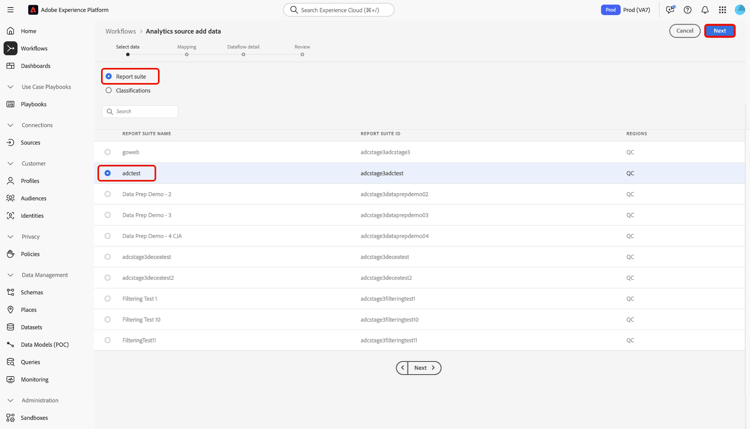Open the feedback chat icon
This screenshot has height=429, width=750.
coord(670,10)
